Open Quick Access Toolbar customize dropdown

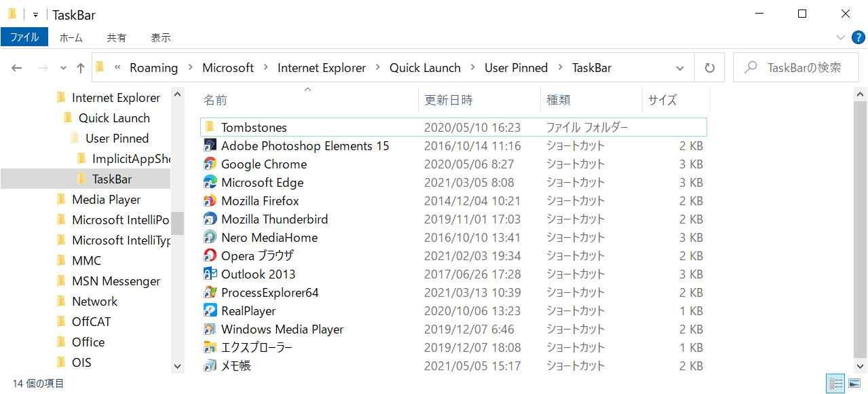coord(35,14)
